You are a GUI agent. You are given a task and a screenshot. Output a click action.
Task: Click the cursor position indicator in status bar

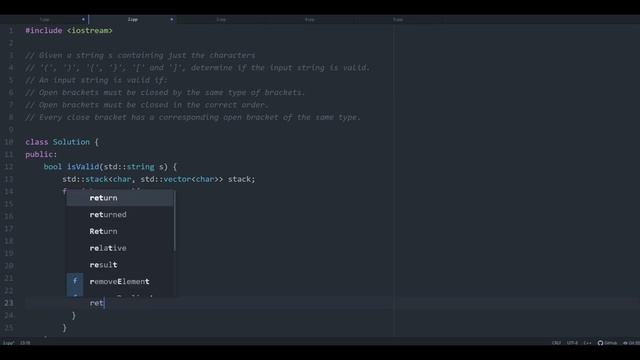[x=25, y=343]
